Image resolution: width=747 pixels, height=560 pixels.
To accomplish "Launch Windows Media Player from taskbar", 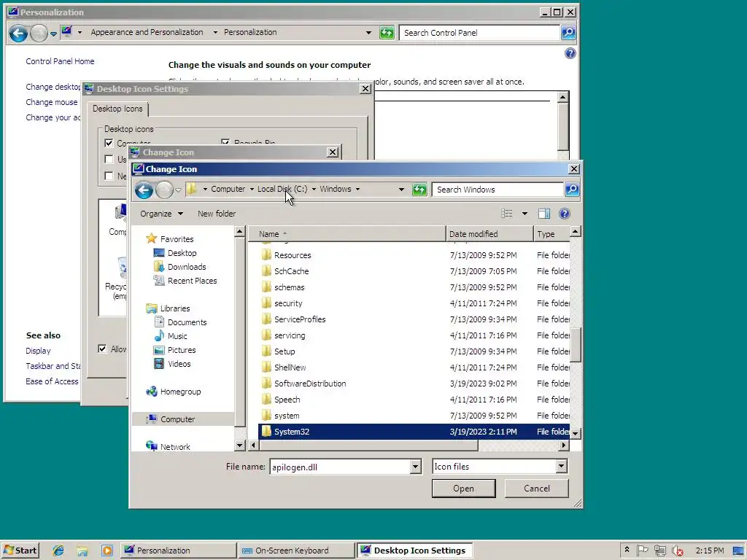I will 107,551.
